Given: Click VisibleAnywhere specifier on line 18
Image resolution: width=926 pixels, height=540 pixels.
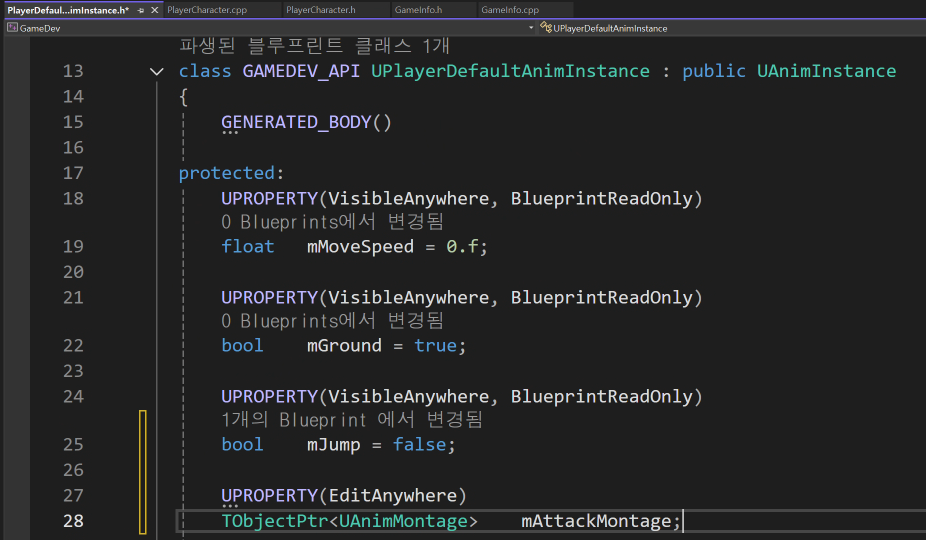Looking at the screenshot, I should click(x=409, y=199).
